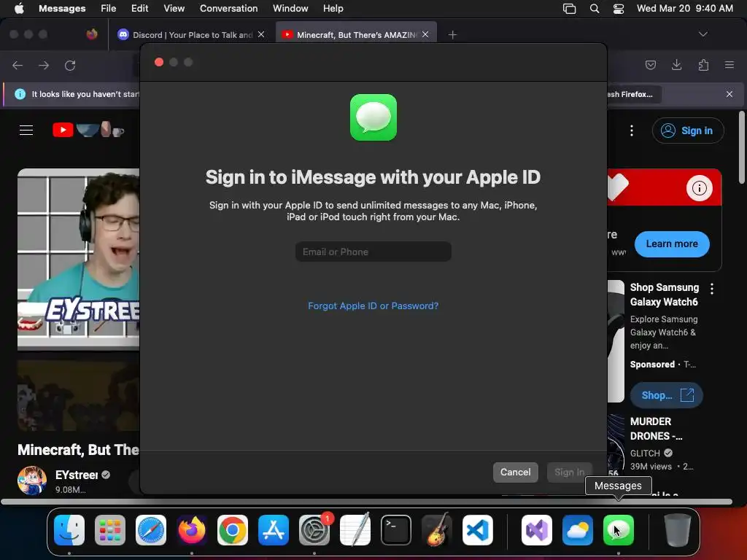Open Samsung Galaxy Watch6 ad options menu

coord(712,288)
